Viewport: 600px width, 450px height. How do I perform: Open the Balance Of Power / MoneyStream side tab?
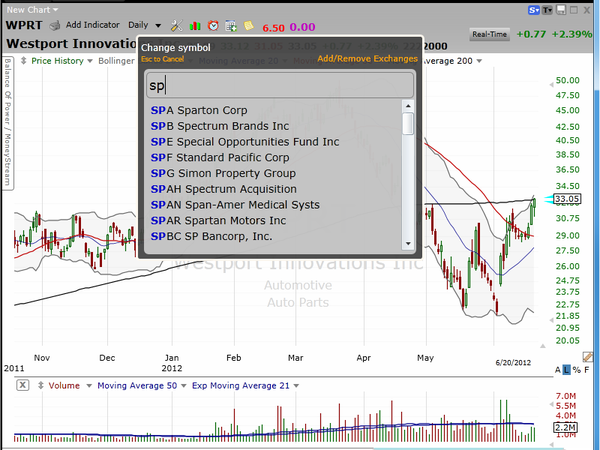coord(8,123)
